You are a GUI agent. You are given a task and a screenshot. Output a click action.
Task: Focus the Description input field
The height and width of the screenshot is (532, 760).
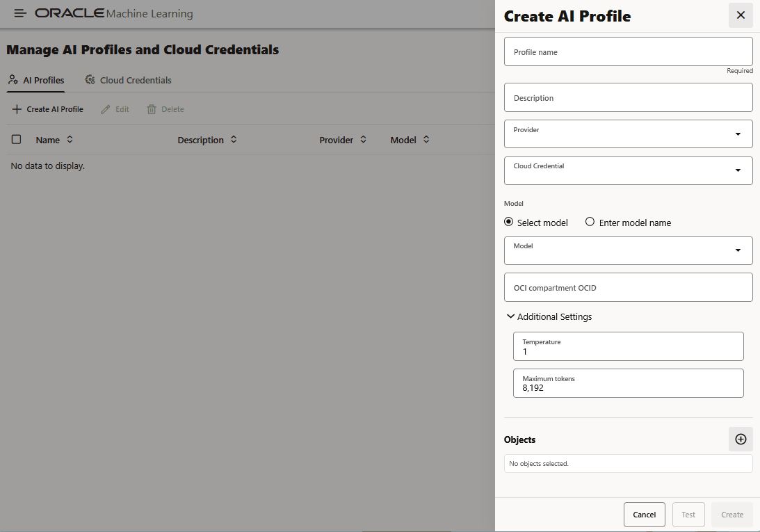628,97
